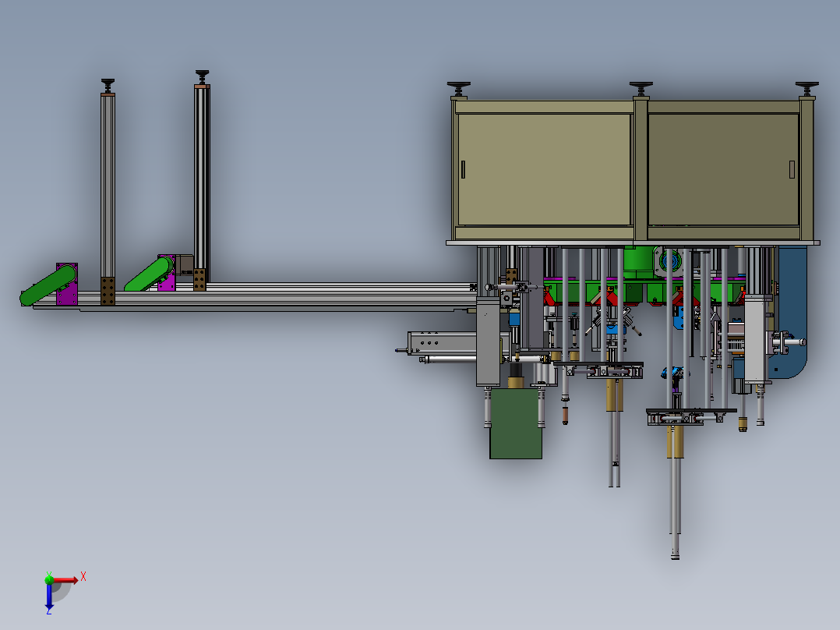Select the leftmost tall aluminum column

108,186
